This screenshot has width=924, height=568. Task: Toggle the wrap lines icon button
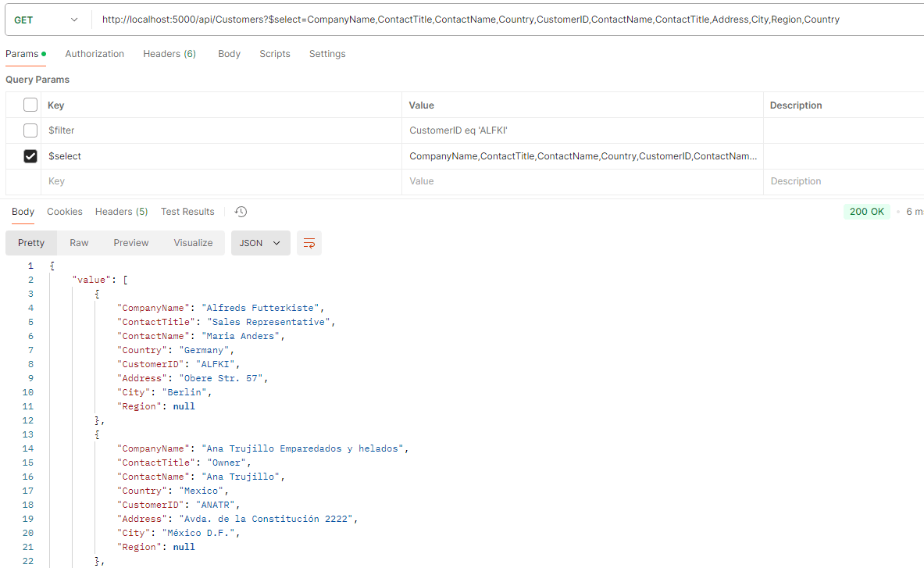click(309, 243)
